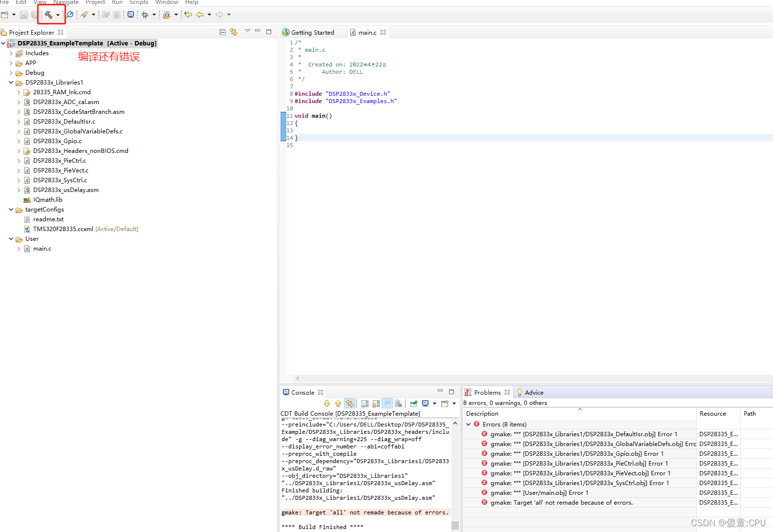The image size is (773, 532).
Task: Click the yellow Back navigation arrow
Action: [200, 15]
